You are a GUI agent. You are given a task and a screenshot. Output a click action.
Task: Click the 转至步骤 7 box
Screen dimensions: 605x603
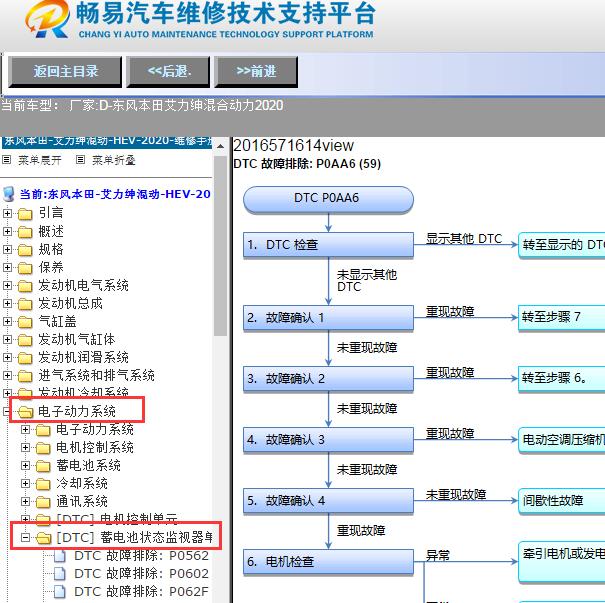[x=561, y=318]
